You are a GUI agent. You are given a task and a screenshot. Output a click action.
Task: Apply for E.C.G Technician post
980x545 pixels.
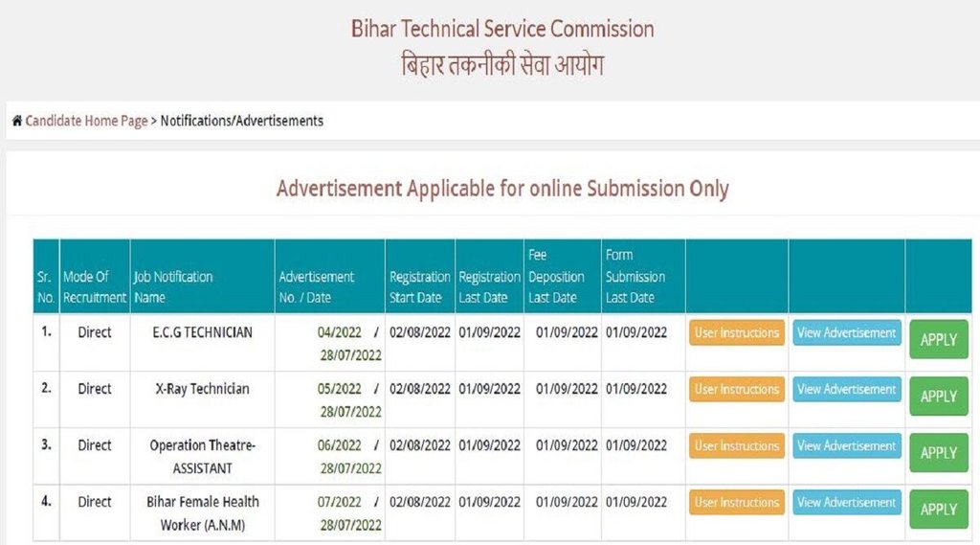tap(938, 339)
